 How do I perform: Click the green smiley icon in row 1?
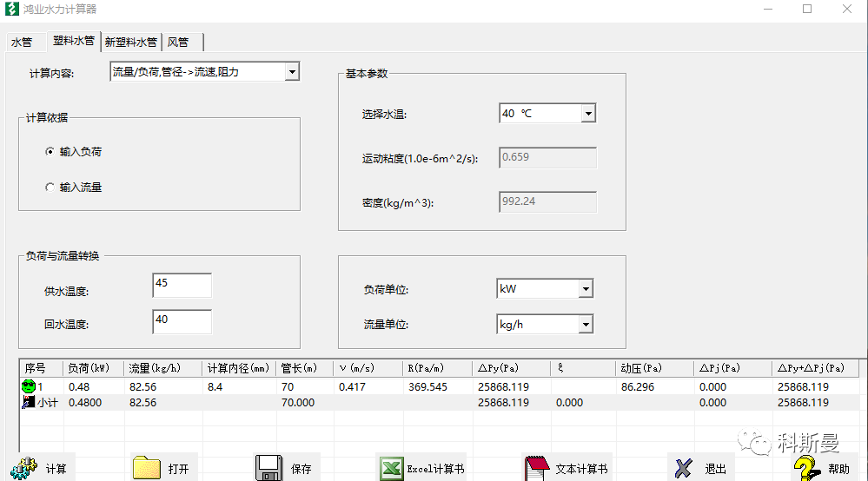(29, 386)
